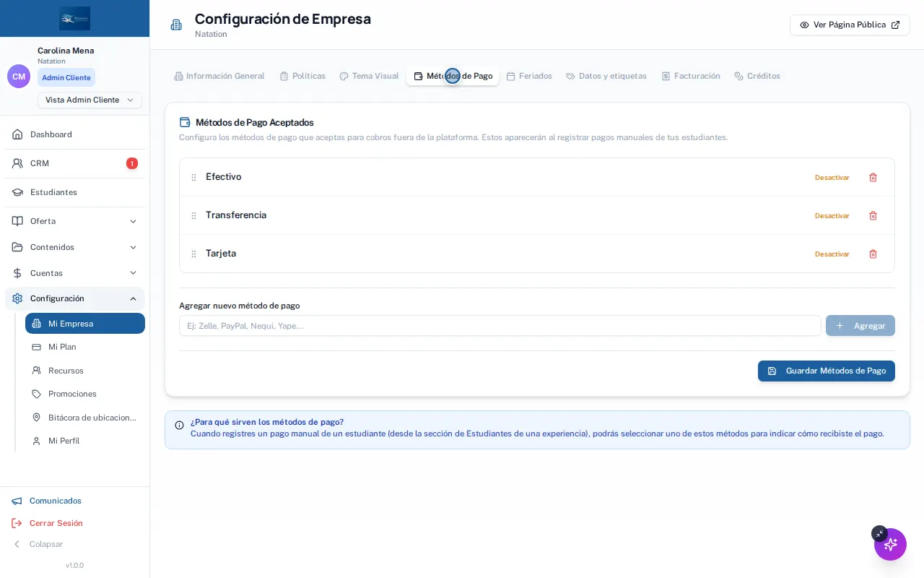Open the Créditos tab
This screenshot has width=924, height=578.
(x=757, y=76)
